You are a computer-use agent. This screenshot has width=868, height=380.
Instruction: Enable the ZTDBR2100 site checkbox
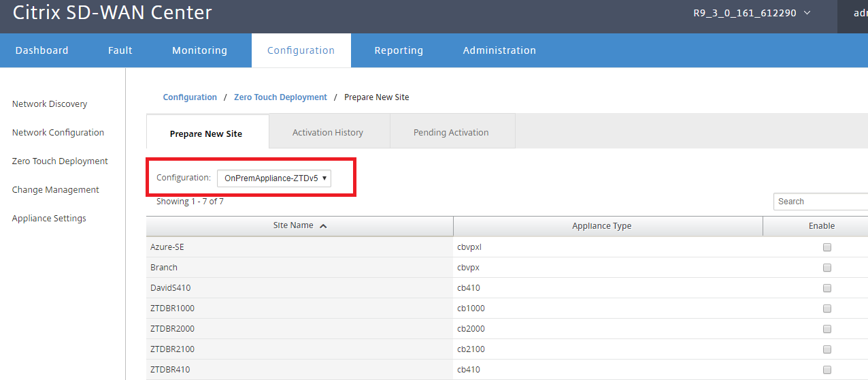tap(827, 349)
